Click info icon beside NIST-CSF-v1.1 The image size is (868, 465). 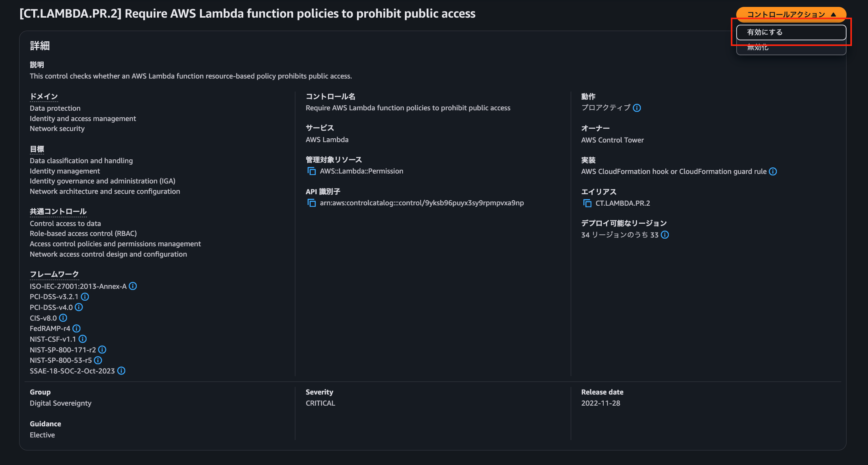tap(82, 339)
